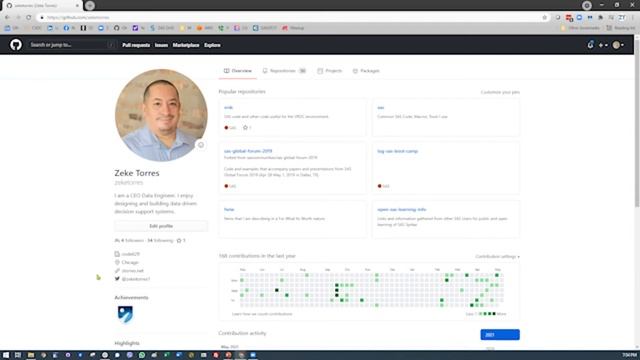Image resolution: width=640 pixels, height=360 pixels.
Task: Open WhatsApp from the taskbar
Action: pyautogui.click(x=142, y=355)
